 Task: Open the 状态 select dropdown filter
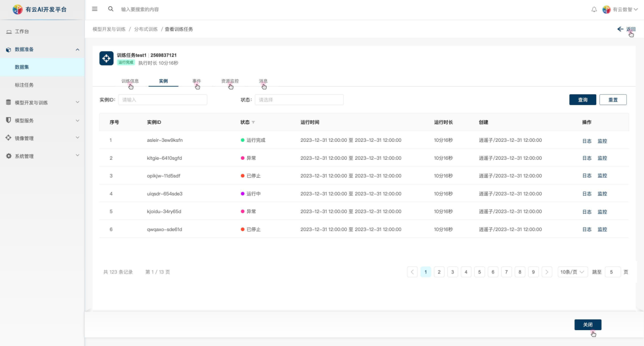pos(299,100)
